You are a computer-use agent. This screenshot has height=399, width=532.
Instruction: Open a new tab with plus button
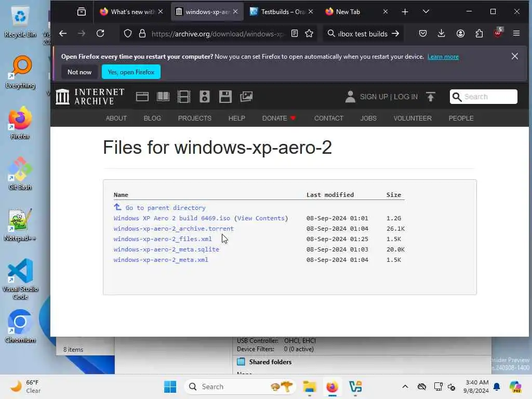click(405, 12)
